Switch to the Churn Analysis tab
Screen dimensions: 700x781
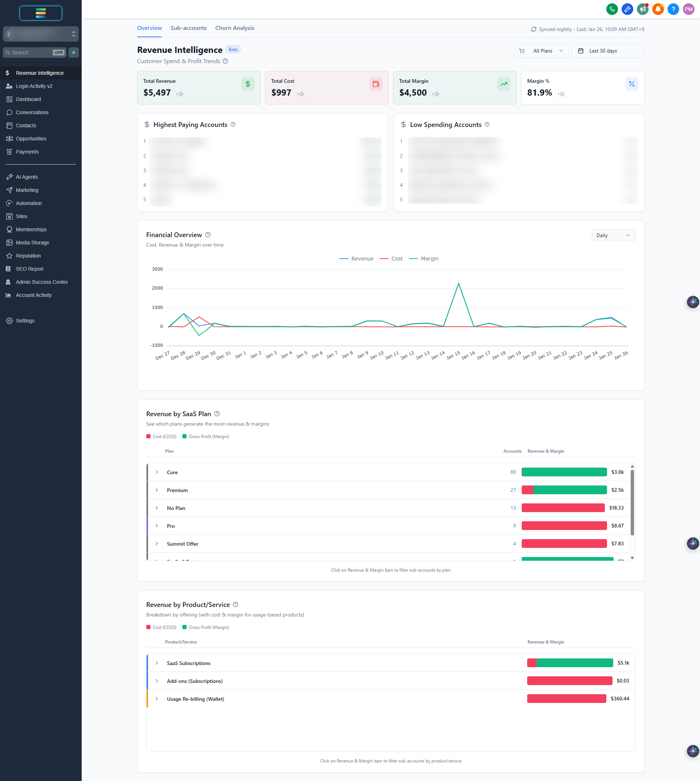(235, 28)
